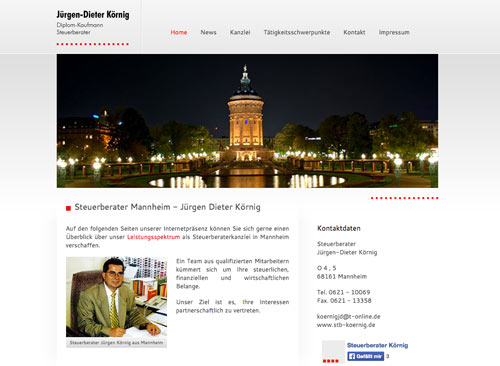Open the www.stb-koernig.de website link
Screen dimensions: 500x366
tap(346, 325)
